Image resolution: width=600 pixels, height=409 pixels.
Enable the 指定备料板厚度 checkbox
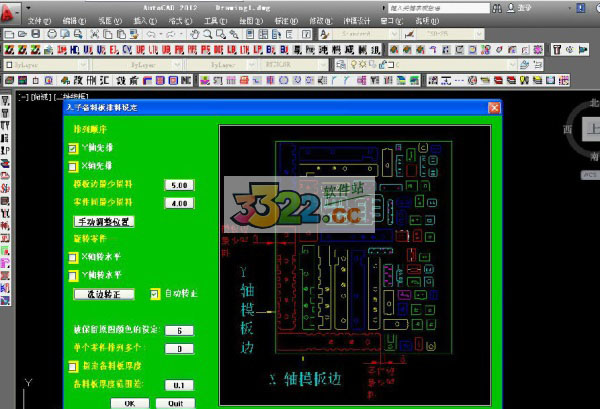(72, 367)
